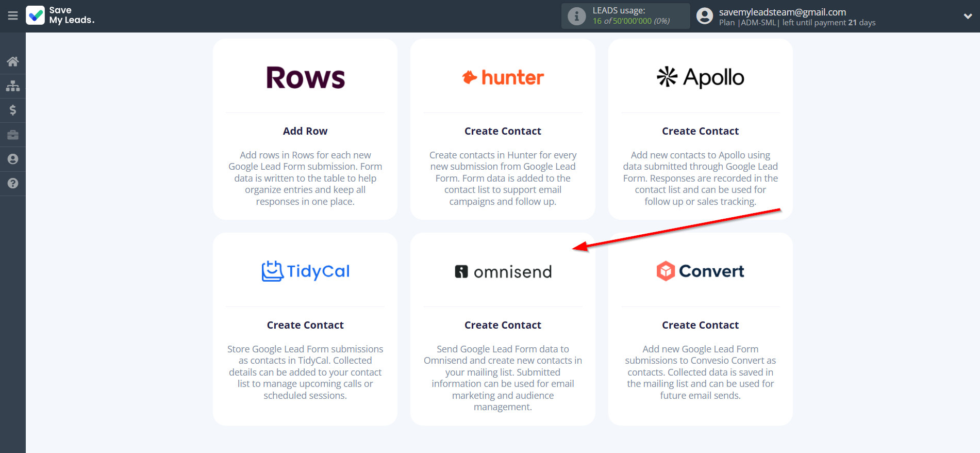Select the Apollo logo
The height and width of the screenshot is (453, 980).
pyautogui.click(x=700, y=77)
